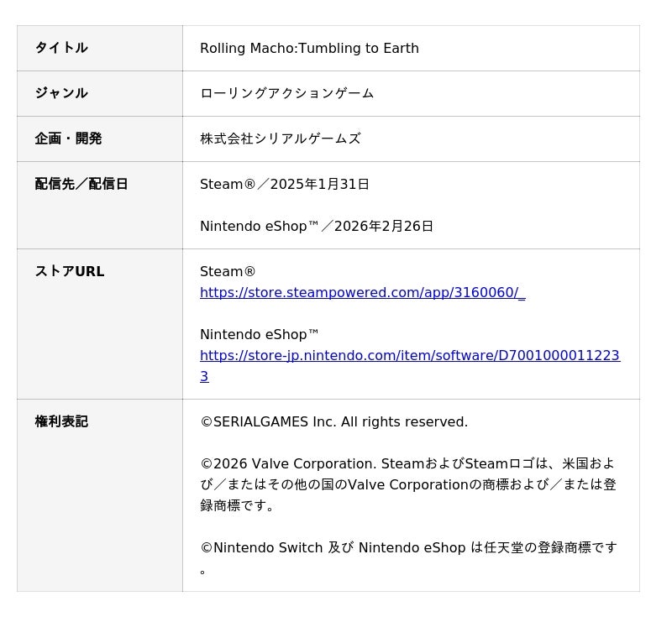672x617 pixels.
Task: Click the ©SERIALGAMES Inc. All rights reserved line
Action: [333, 421]
